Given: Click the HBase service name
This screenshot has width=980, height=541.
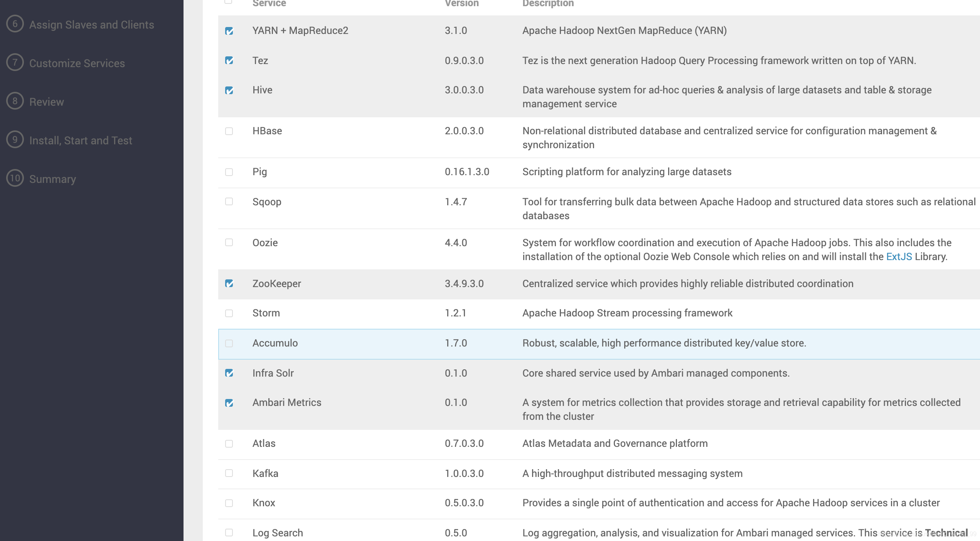Looking at the screenshot, I should (x=267, y=131).
